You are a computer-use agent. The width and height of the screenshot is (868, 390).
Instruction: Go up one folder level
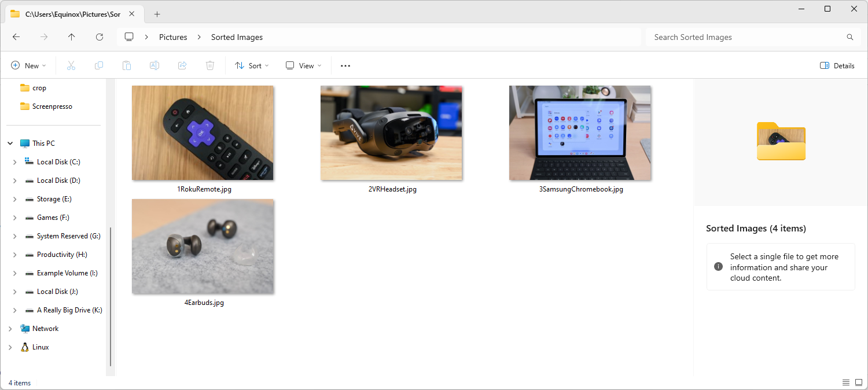coord(72,37)
